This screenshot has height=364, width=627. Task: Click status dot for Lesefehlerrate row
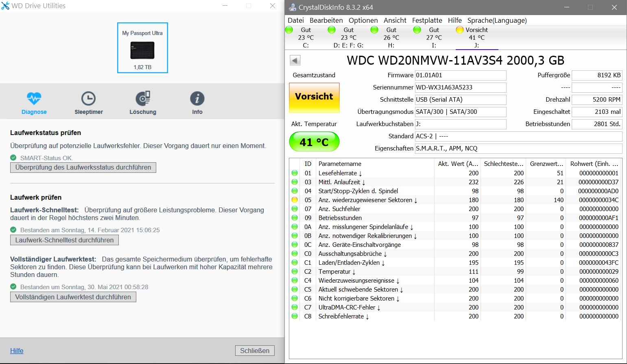pyautogui.click(x=295, y=173)
